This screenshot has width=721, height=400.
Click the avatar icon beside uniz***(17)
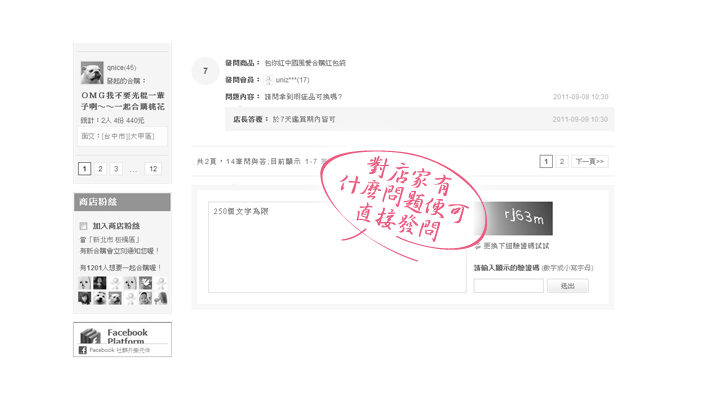tap(268, 80)
